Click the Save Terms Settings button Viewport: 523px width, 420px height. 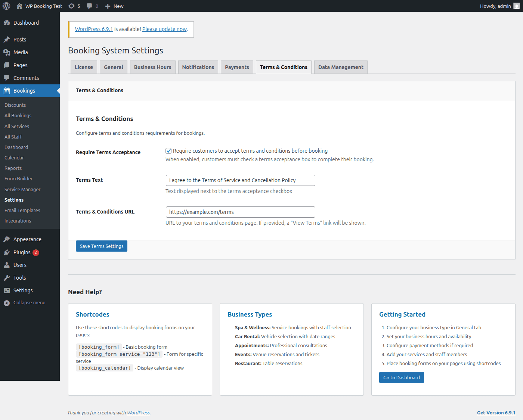pos(101,246)
